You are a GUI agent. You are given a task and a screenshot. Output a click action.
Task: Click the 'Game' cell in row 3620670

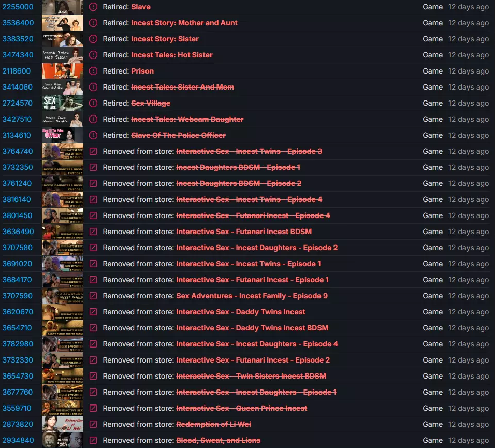432,312
